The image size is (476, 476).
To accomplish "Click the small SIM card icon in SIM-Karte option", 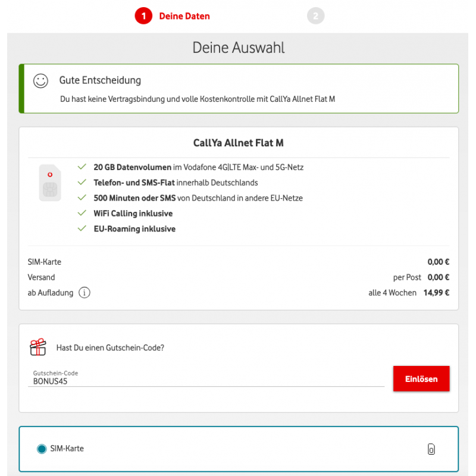I will pos(431,449).
